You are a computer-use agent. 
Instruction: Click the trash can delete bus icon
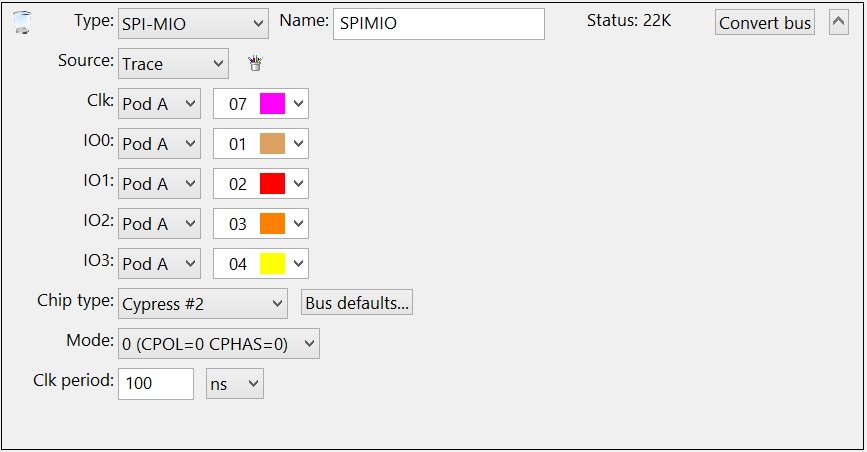coord(22,23)
